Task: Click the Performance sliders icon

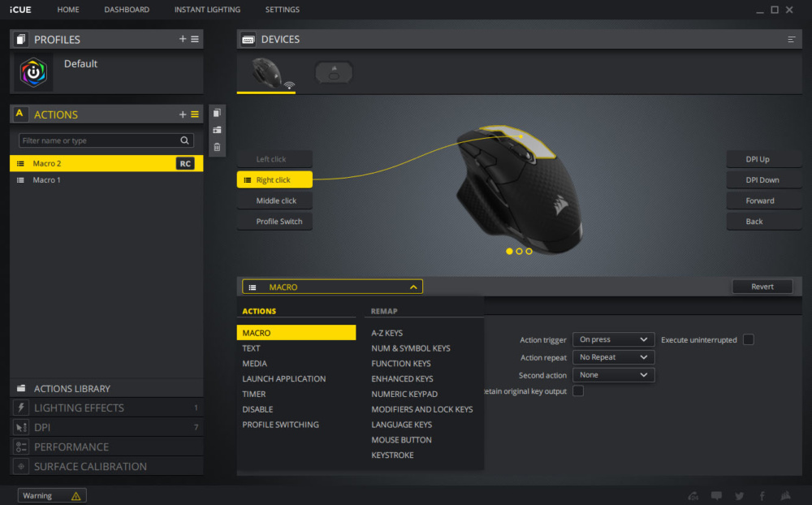Action: point(21,447)
